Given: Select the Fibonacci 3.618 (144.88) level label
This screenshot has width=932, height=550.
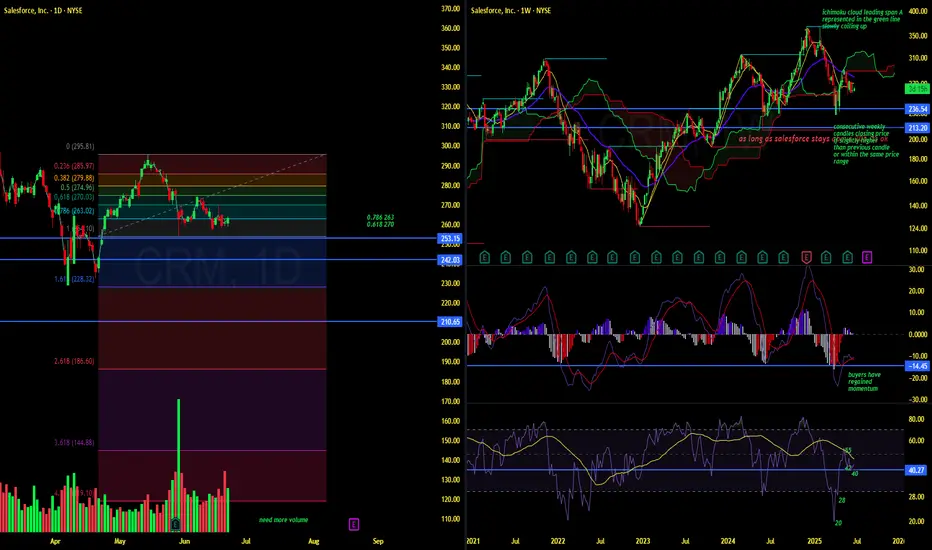Looking at the screenshot, I should click(74, 443).
